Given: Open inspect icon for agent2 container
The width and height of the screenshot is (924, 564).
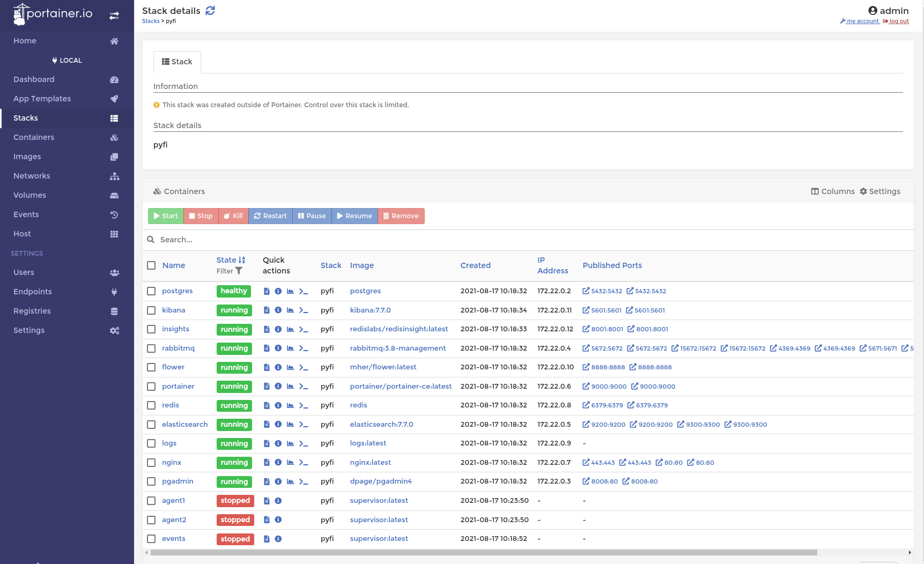Looking at the screenshot, I should tap(278, 520).
